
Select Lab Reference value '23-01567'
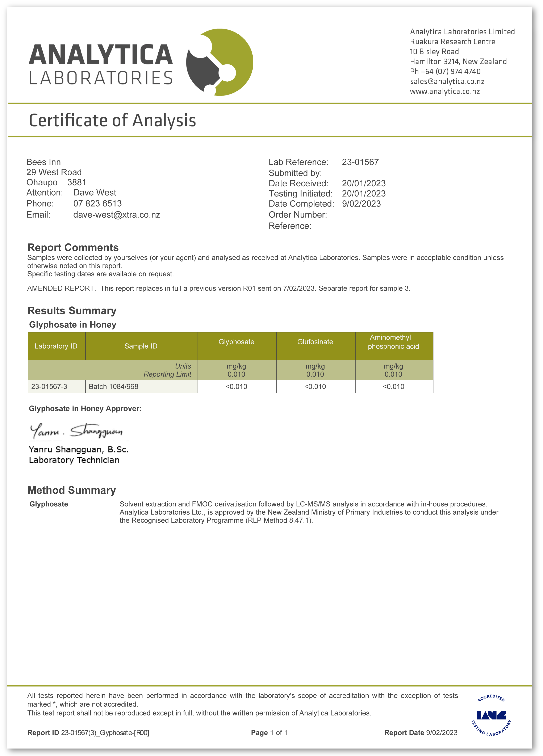[360, 162]
